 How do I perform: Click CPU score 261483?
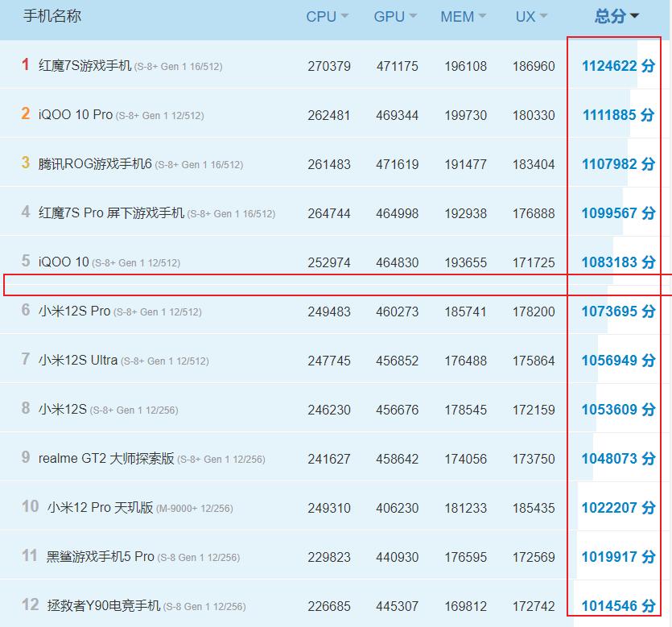coord(329,164)
